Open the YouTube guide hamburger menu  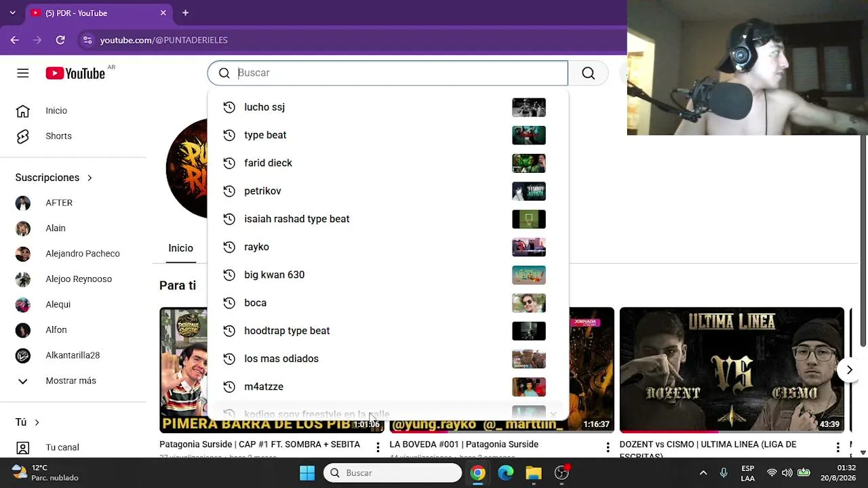(x=23, y=73)
